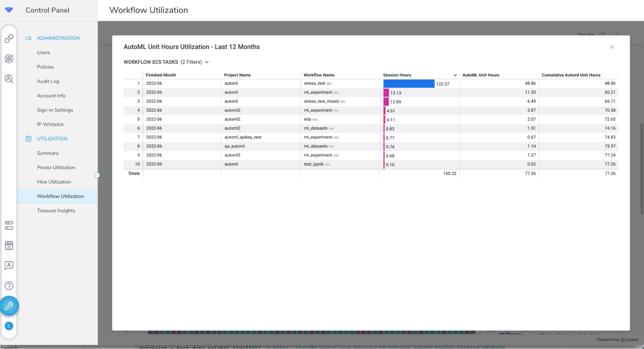The width and height of the screenshot is (644, 349).
Task: Click the contact card profile icon
Action: (9, 266)
